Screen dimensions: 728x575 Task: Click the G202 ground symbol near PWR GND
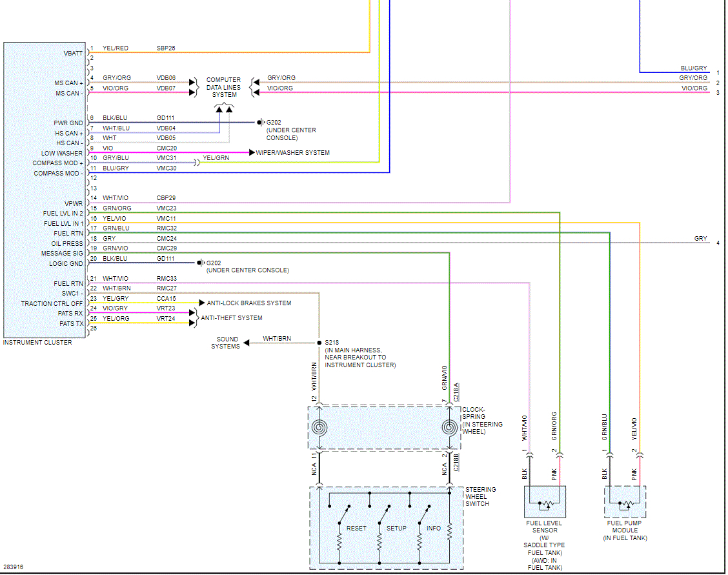click(x=261, y=123)
